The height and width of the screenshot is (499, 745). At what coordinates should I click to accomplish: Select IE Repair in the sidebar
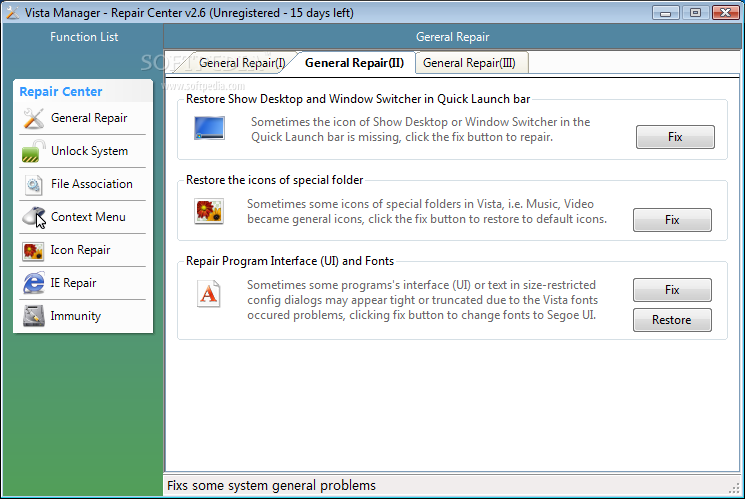point(83,283)
